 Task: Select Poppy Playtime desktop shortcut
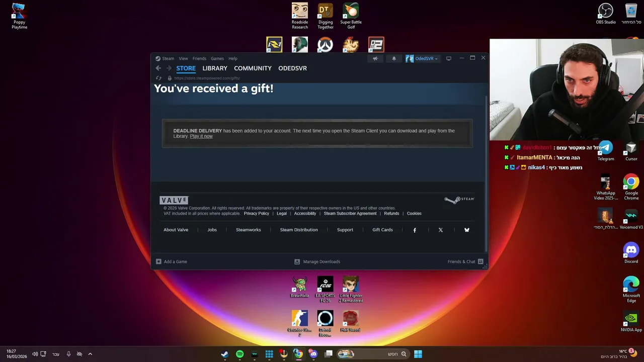coord(20,16)
